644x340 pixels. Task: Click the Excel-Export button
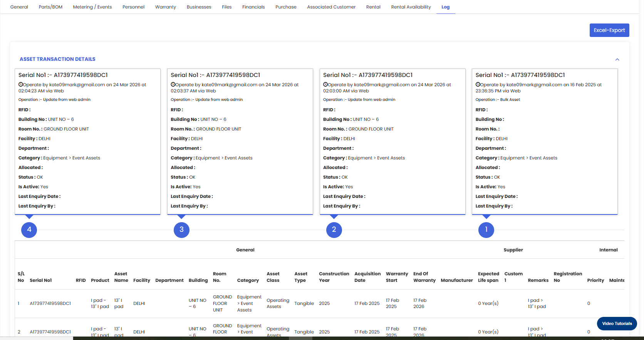click(x=609, y=30)
